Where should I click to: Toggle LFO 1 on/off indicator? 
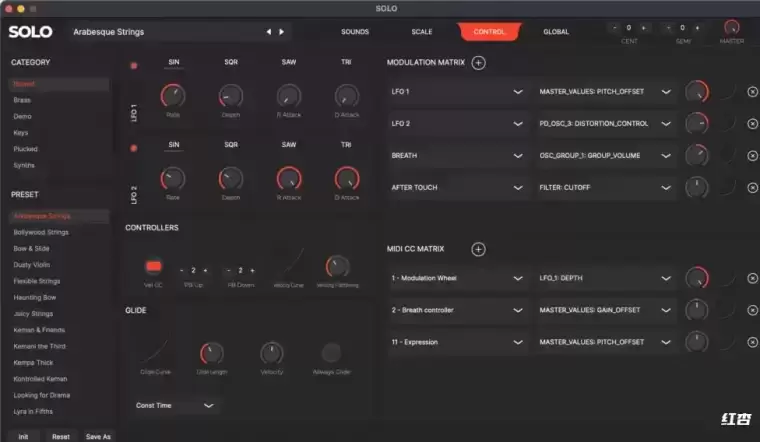point(134,65)
